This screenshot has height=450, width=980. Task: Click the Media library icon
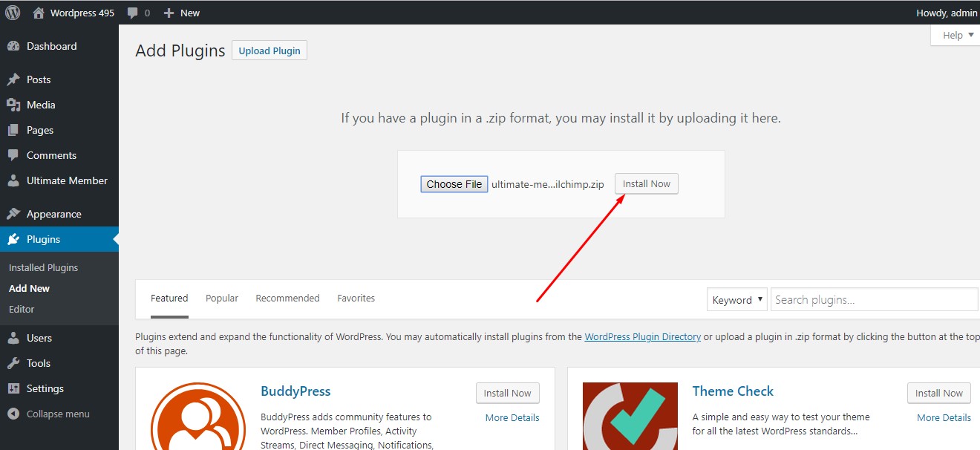point(13,105)
